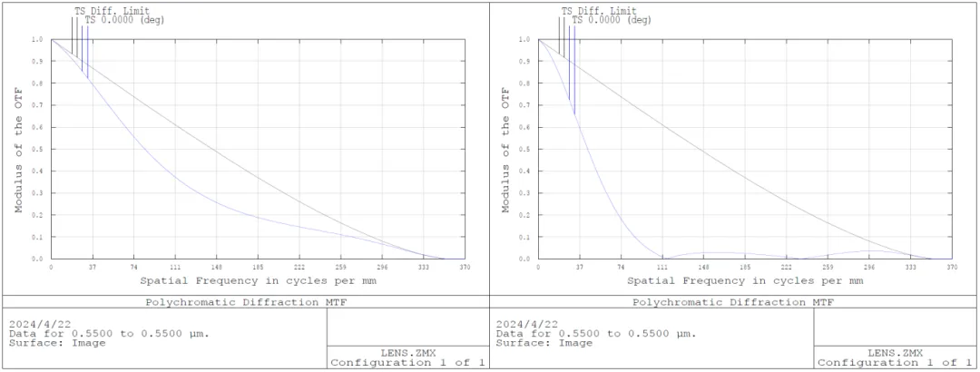Click the left plot's "TS Diff. Limit" legend label
The image size is (980, 372).
(112, 11)
